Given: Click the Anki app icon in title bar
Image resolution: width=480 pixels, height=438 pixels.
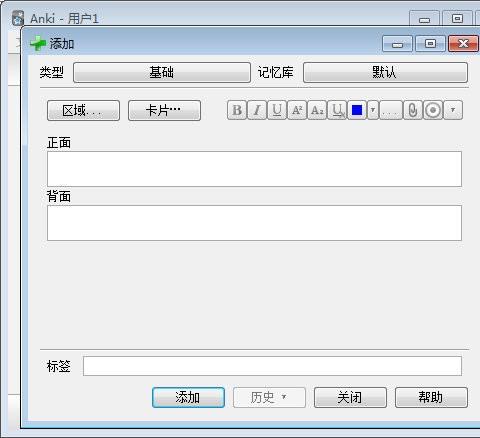Looking at the screenshot, I should 18,18.
